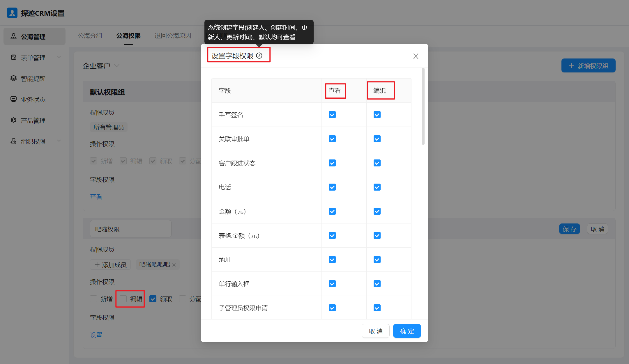Viewport: 629px width, 364px height.
Task: Uncheck 编辑 checkbox for 电话 field
Action: (x=377, y=187)
